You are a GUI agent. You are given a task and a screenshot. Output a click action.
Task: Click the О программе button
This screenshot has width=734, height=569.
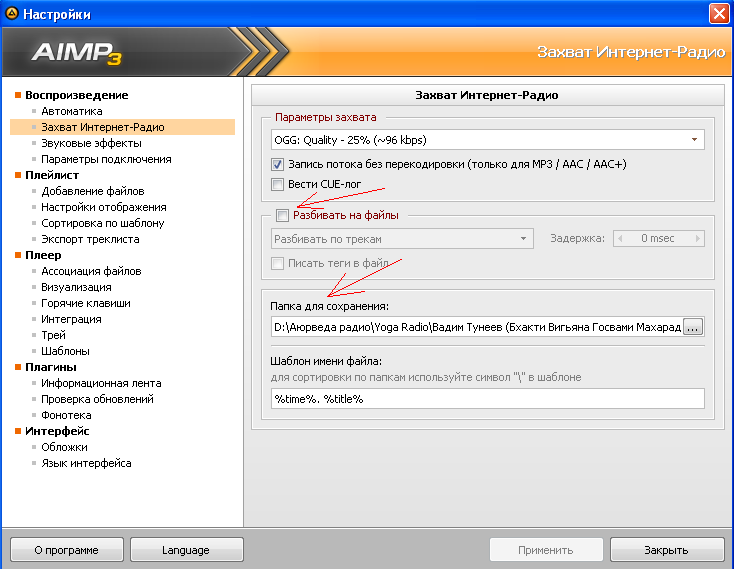pyautogui.click(x=66, y=550)
